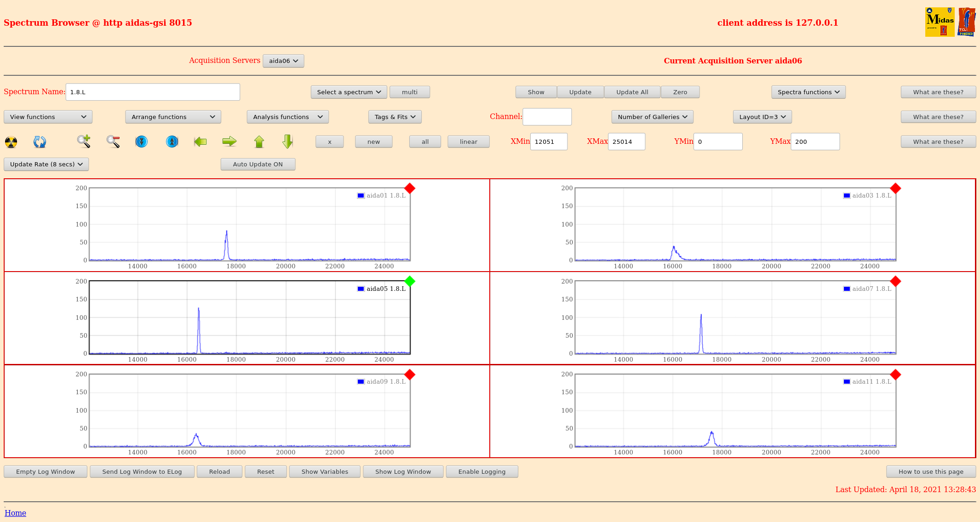Click the green left arrow icon
Screen dimensions: 980x522
[x=200, y=142]
